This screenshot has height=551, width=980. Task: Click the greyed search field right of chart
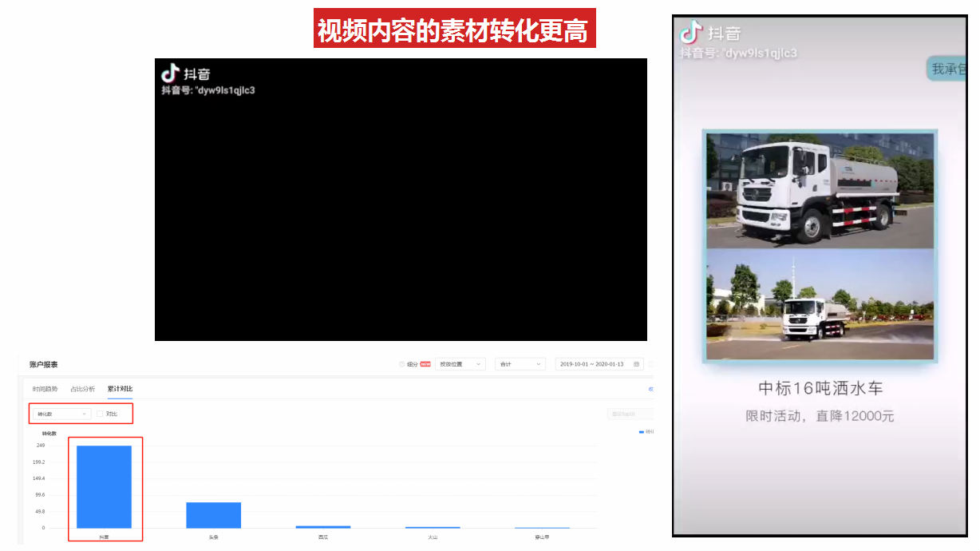coord(630,414)
